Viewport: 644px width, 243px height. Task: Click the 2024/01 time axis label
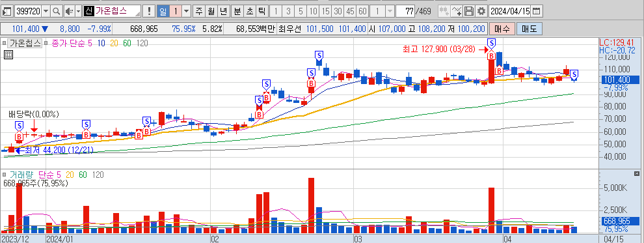(60, 239)
